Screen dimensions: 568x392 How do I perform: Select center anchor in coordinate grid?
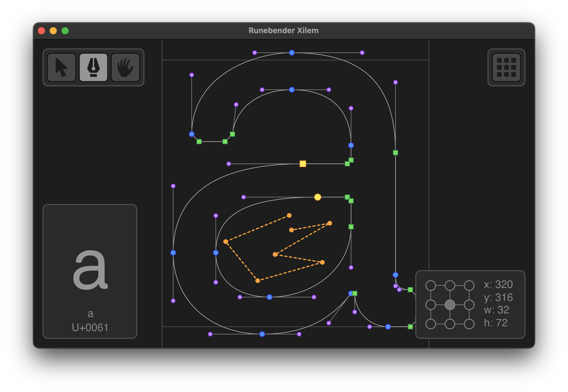coord(450,305)
